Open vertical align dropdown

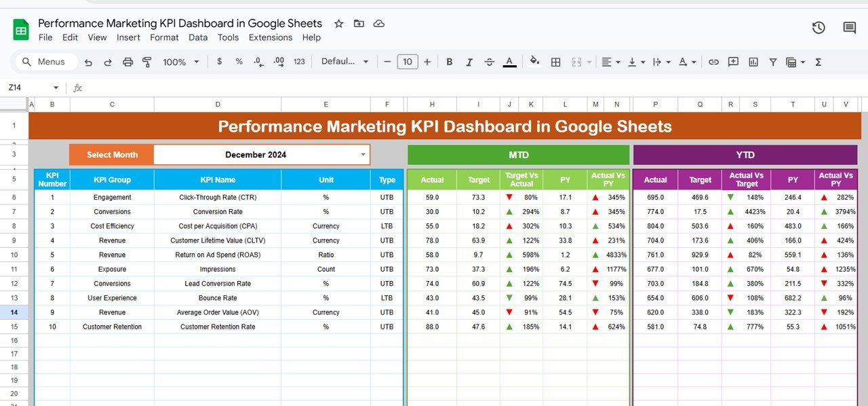(x=636, y=62)
